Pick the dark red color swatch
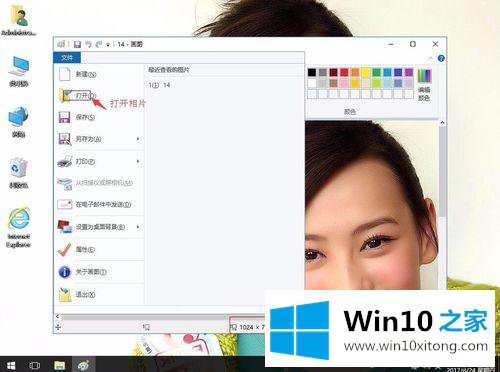 pyautogui.click(x=333, y=72)
